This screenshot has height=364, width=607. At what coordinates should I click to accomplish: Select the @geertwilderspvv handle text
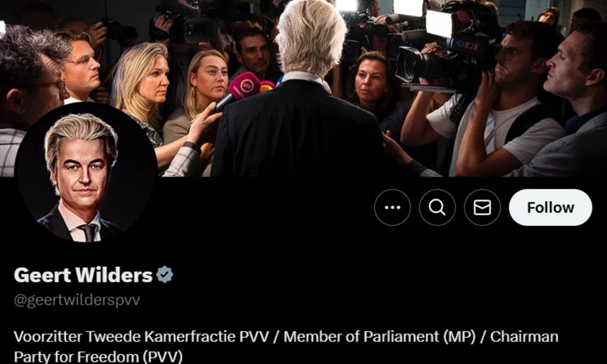click(76, 300)
